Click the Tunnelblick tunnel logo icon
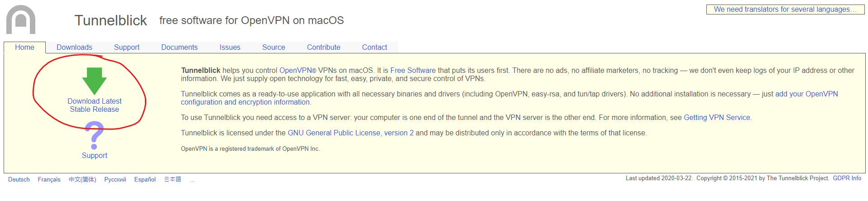This screenshot has height=201, width=868. point(21,19)
